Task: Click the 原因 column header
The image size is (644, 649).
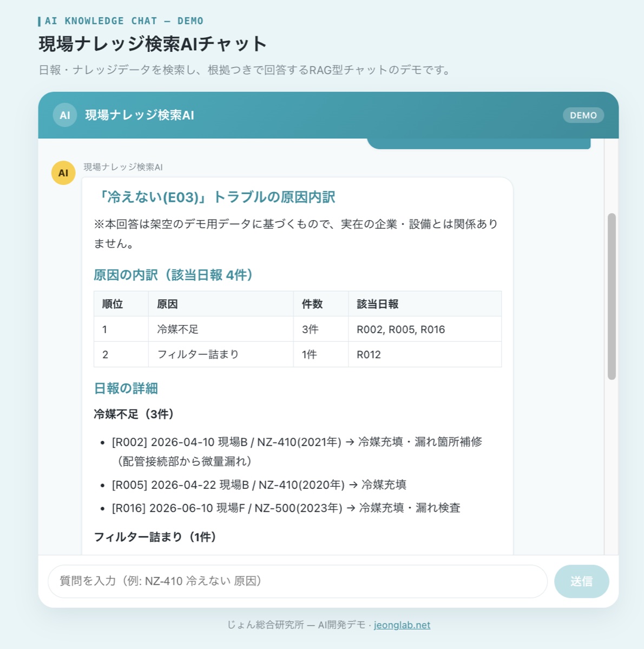Action: pos(221,304)
